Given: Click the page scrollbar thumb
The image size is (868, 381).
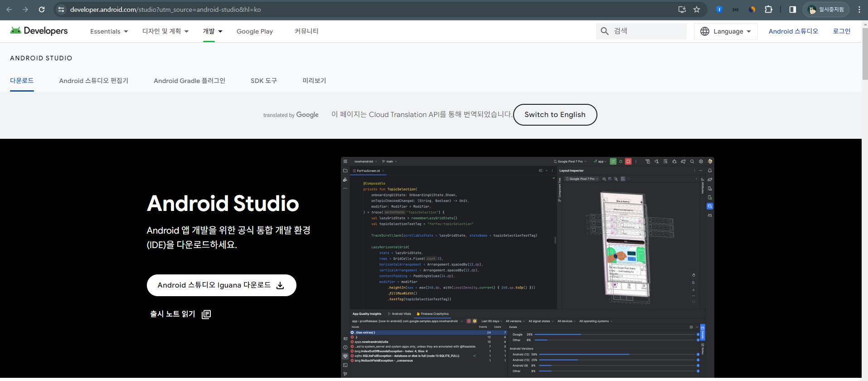Looking at the screenshot, I should pos(865,54).
